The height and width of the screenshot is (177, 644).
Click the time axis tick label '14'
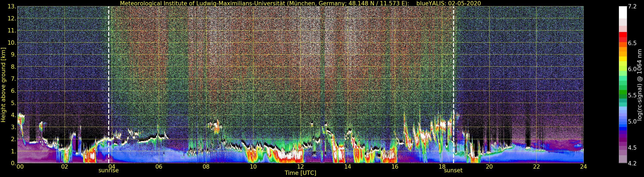pyautogui.click(x=347, y=167)
